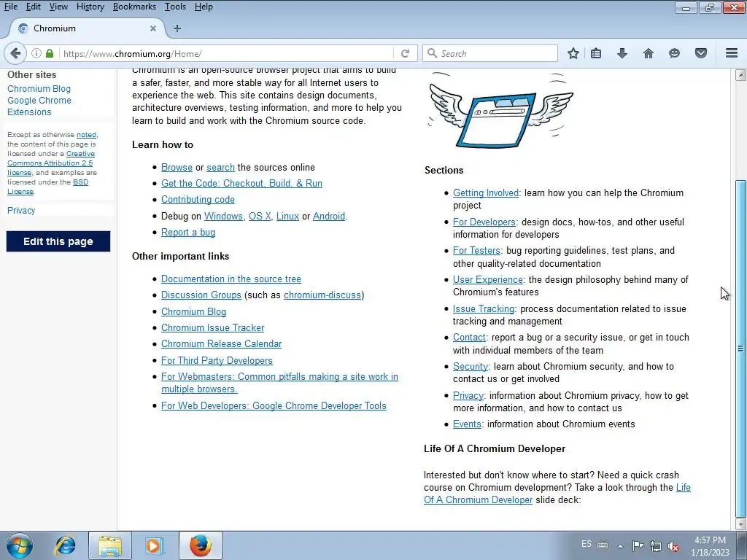
Task: Open the History menu
Action: click(x=90, y=7)
